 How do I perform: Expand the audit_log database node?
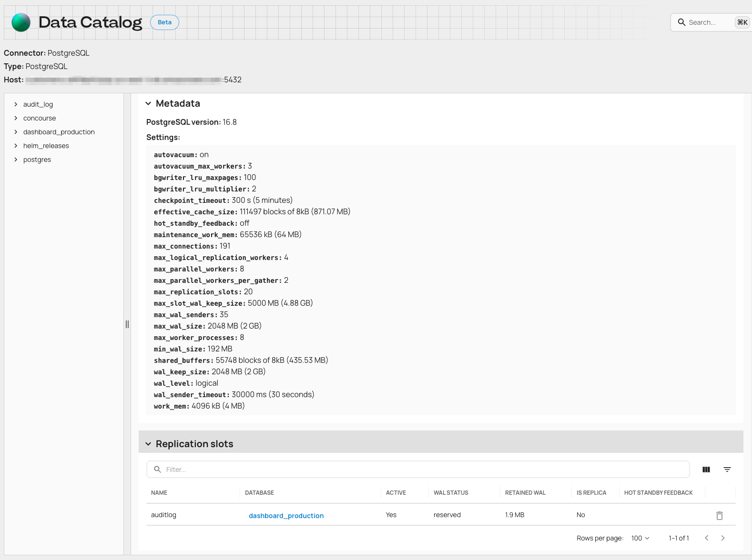tap(16, 104)
